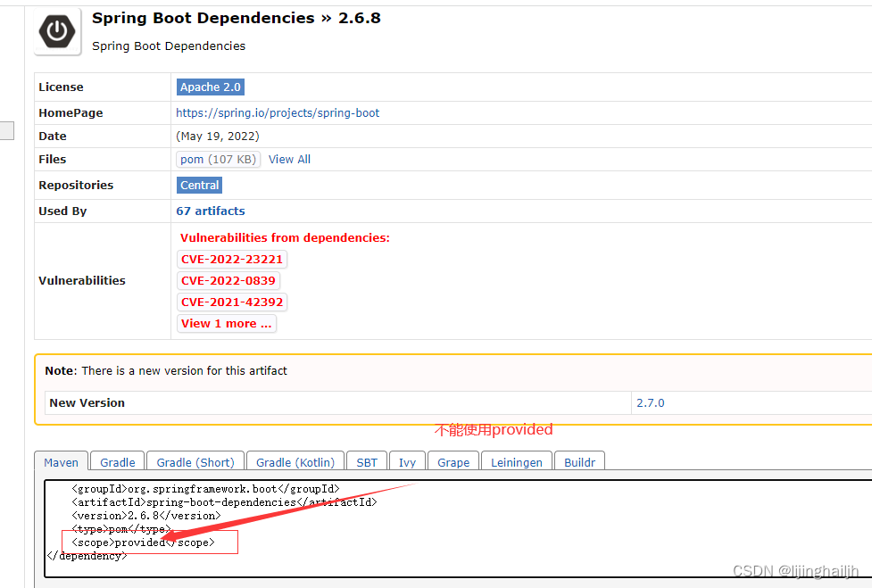Click the artifactId spring-boot-dependencies line
This screenshot has height=588, width=872.
click(x=224, y=502)
